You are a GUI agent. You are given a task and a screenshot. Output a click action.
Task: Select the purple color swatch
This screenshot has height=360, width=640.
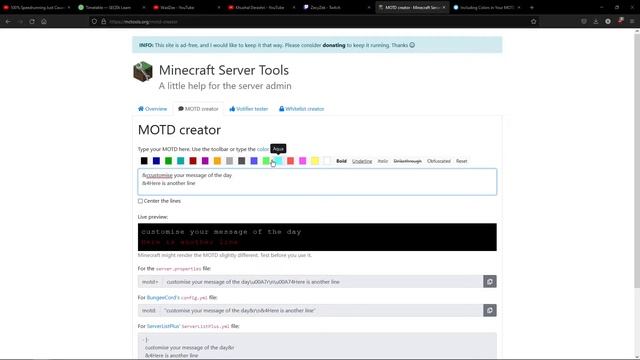[x=205, y=161]
